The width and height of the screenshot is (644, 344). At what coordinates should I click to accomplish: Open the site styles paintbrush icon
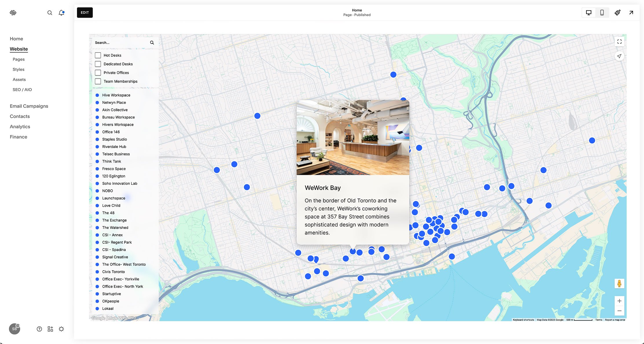click(617, 13)
